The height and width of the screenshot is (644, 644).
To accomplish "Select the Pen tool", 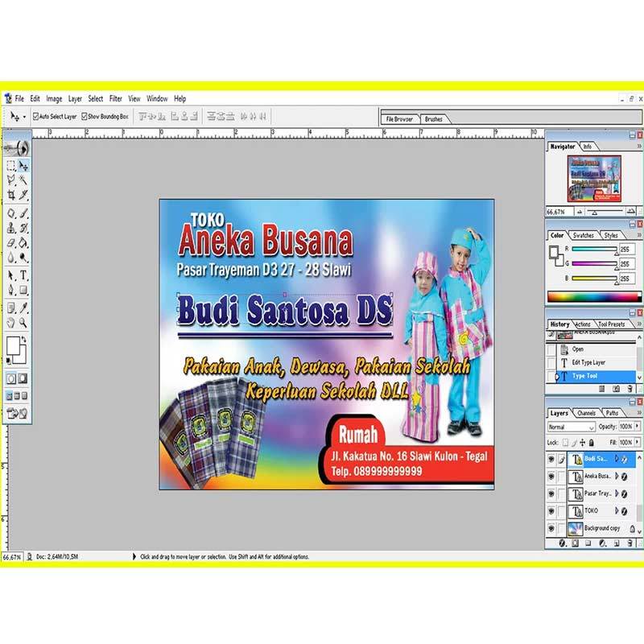I will [11, 290].
